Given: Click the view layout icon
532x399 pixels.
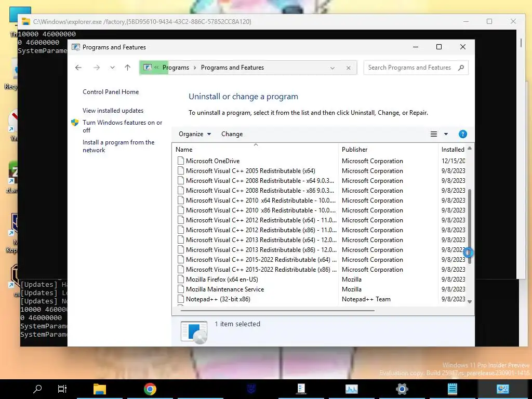Looking at the screenshot, I should point(434,134).
